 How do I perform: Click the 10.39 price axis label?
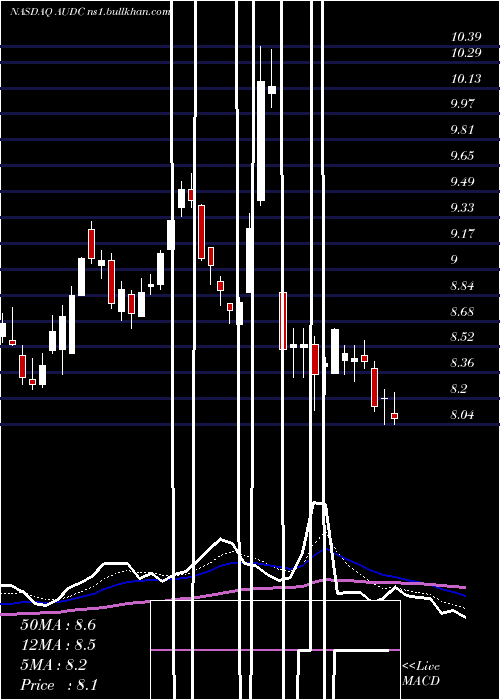[466, 37]
